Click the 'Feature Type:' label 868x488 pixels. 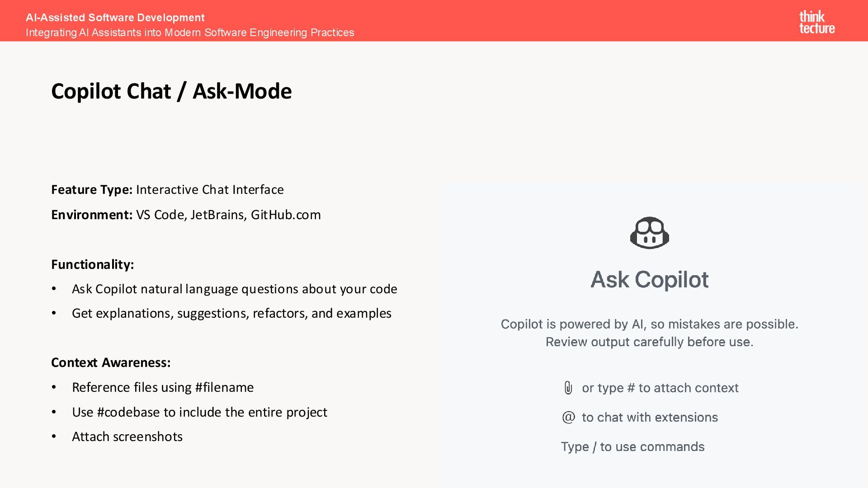[92, 189]
